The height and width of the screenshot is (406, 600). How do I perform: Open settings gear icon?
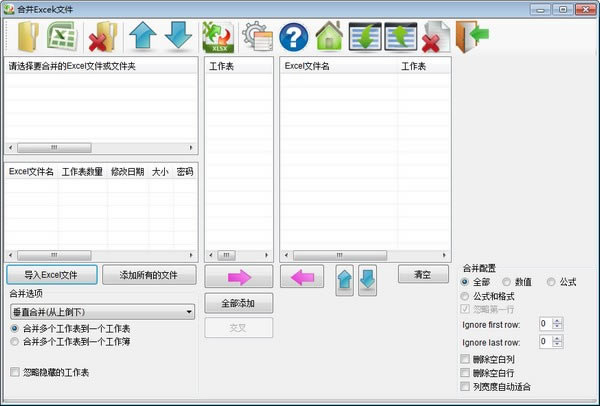coord(258,37)
